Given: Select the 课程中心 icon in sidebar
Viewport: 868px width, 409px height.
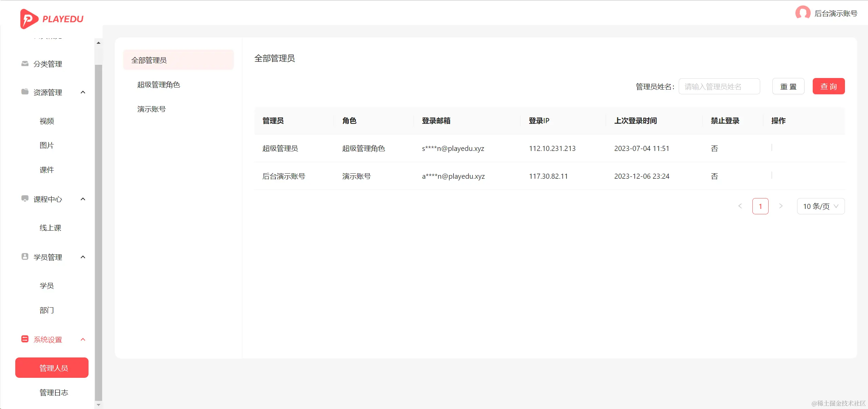Looking at the screenshot, I should [x=24, y=199].
